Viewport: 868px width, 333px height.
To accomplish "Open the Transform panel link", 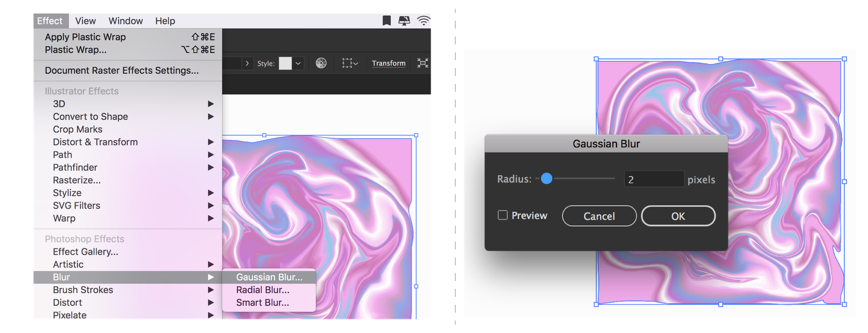I will [x=388, y=63].
